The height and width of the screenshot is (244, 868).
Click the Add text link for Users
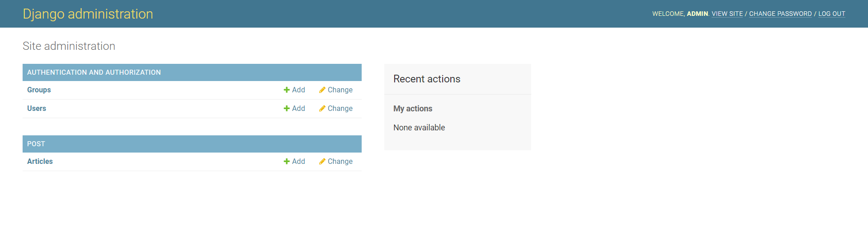tap(298, 109)
